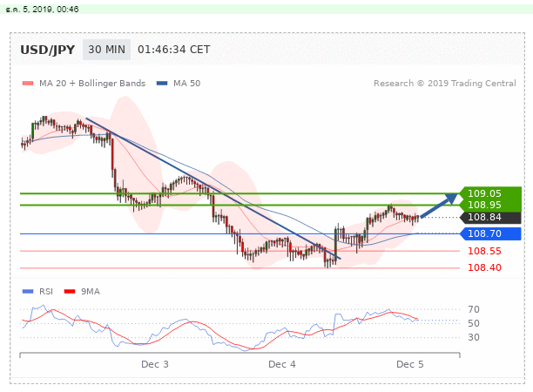Click the RSI 70 level axis label

coord(474,309)
